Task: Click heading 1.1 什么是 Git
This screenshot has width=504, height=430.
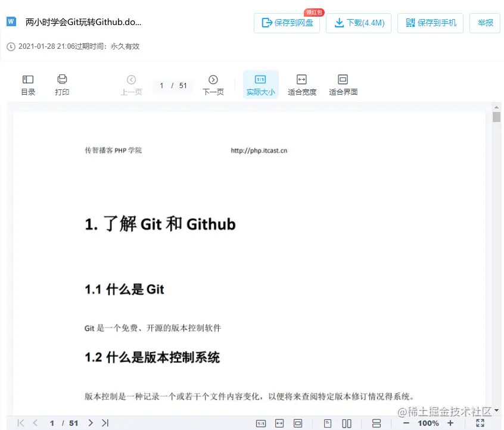Action: (x=125, y=289)
